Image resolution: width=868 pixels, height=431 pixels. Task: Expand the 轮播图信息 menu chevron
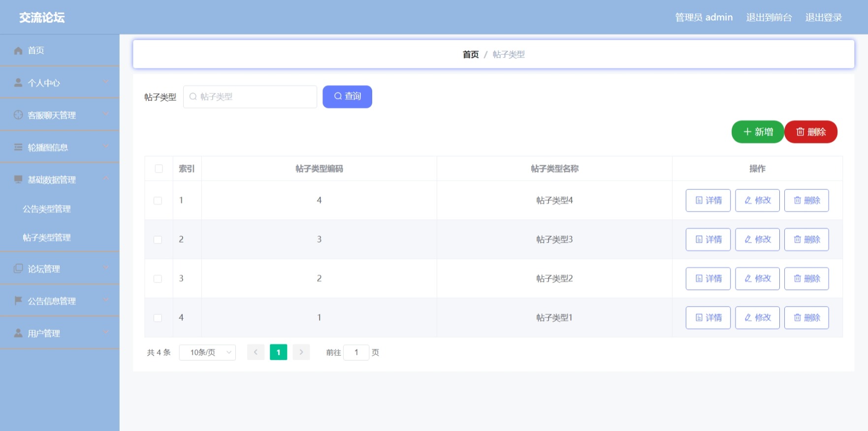[x=106, y=146]
